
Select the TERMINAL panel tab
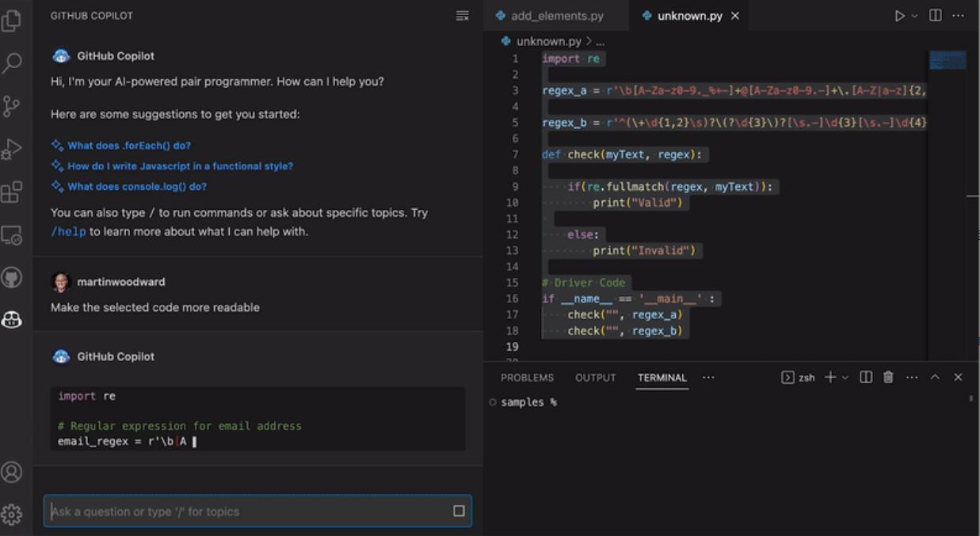click(662, 378)
